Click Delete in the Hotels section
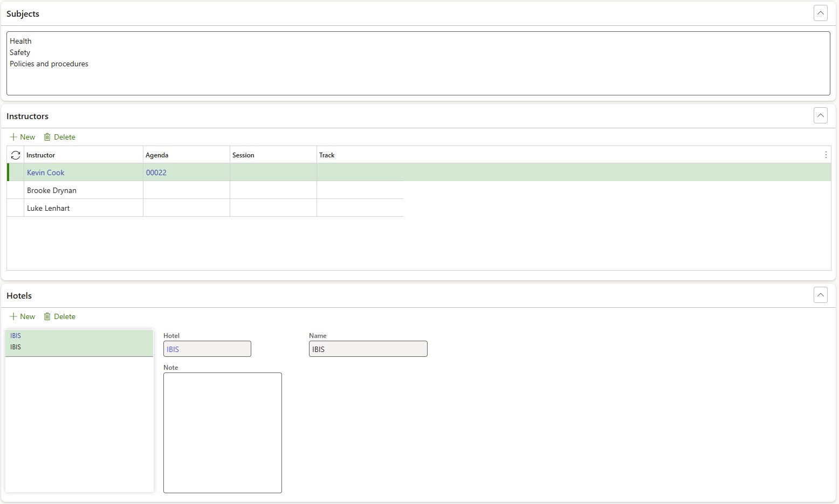The image size is (839, 504). 60,316
